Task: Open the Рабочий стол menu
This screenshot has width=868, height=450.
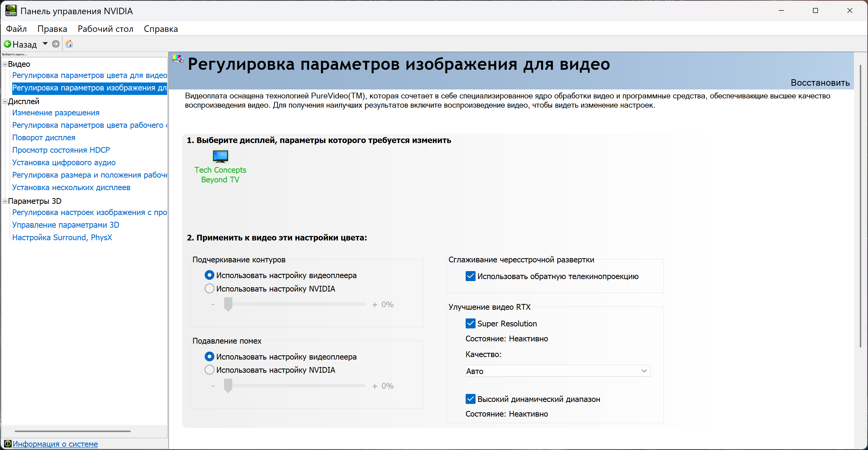Action: (106, 29)
